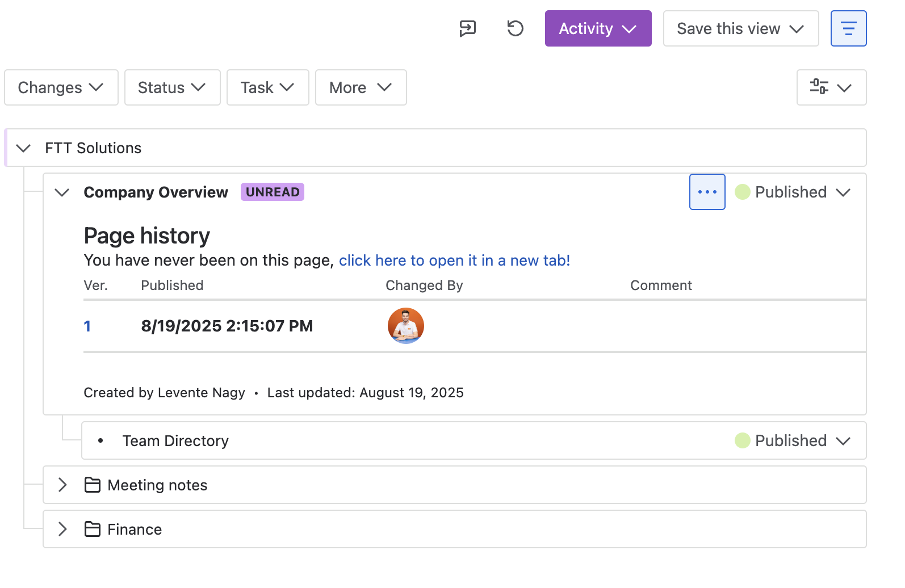Toggle the filter lines icon button

pos(848,28)
